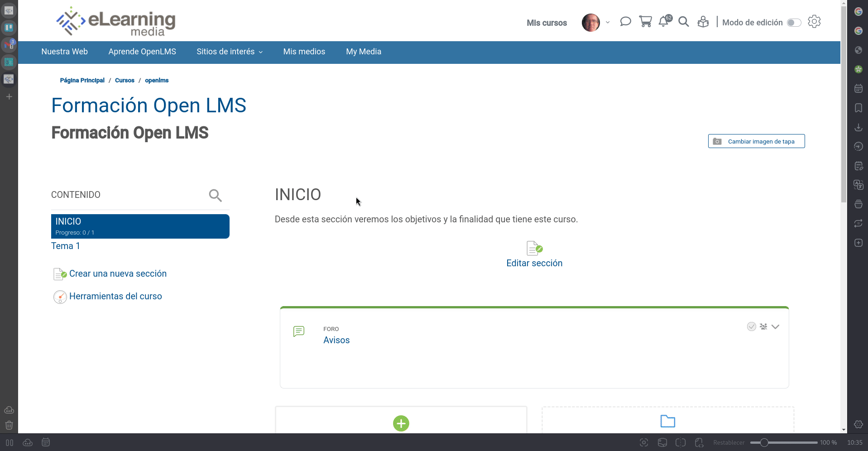
Task: Switch to the Gmail tab in the tab bar
Action: pos(9,44)
